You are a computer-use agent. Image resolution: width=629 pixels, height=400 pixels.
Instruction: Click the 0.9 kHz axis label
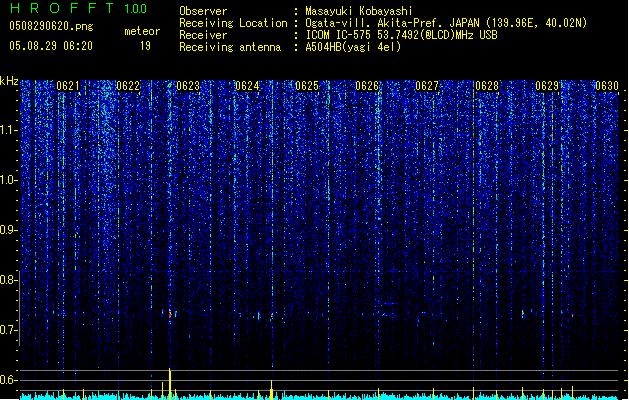click(x=8, y=230)
